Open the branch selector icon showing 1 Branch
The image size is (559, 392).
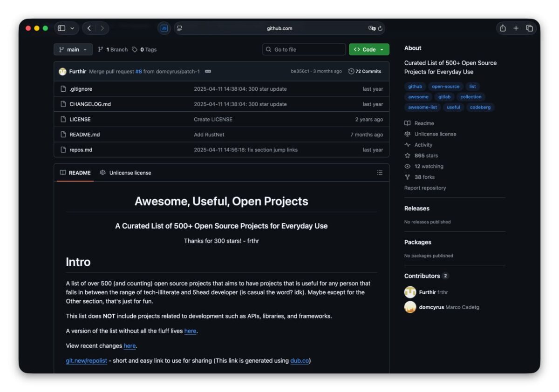click(101, 49)
